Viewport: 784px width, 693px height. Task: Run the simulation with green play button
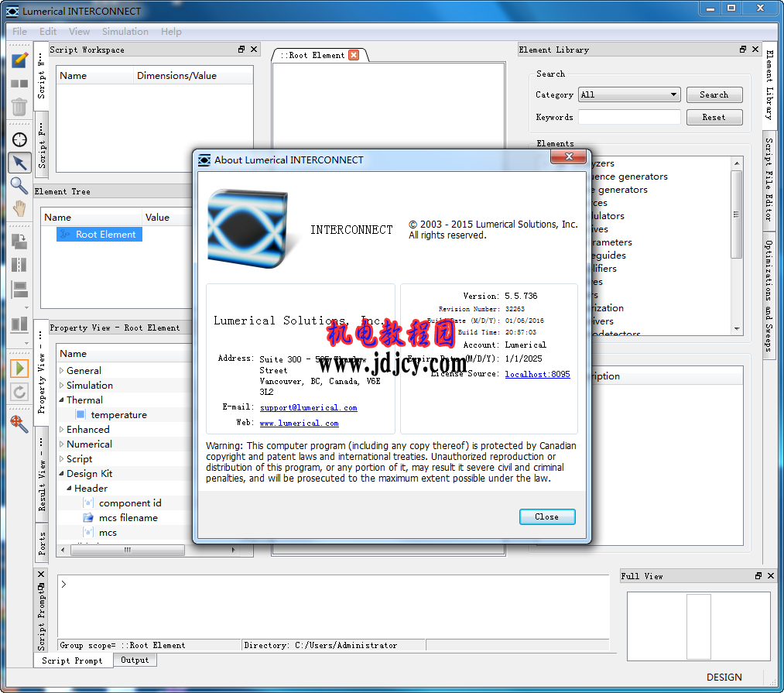pos(19,369)
